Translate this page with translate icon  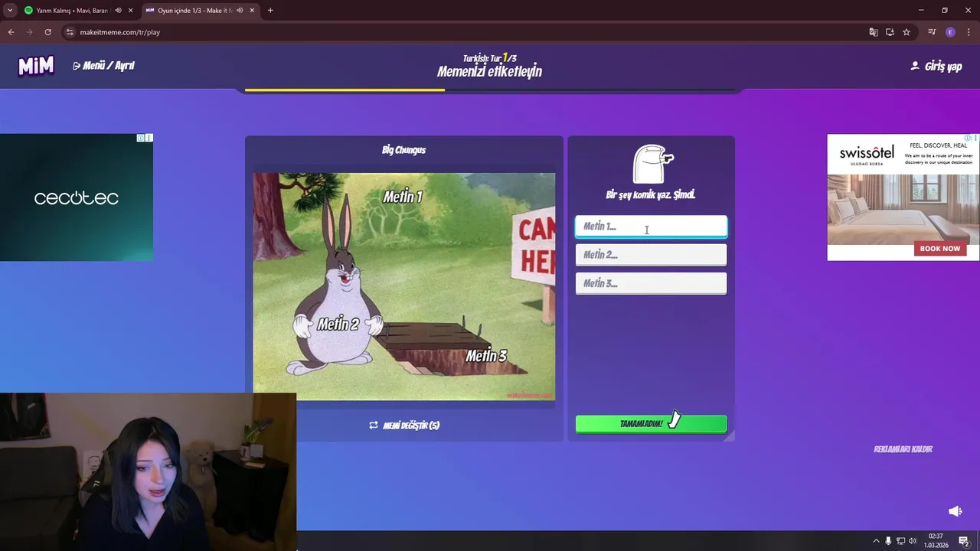pos(874,32)
